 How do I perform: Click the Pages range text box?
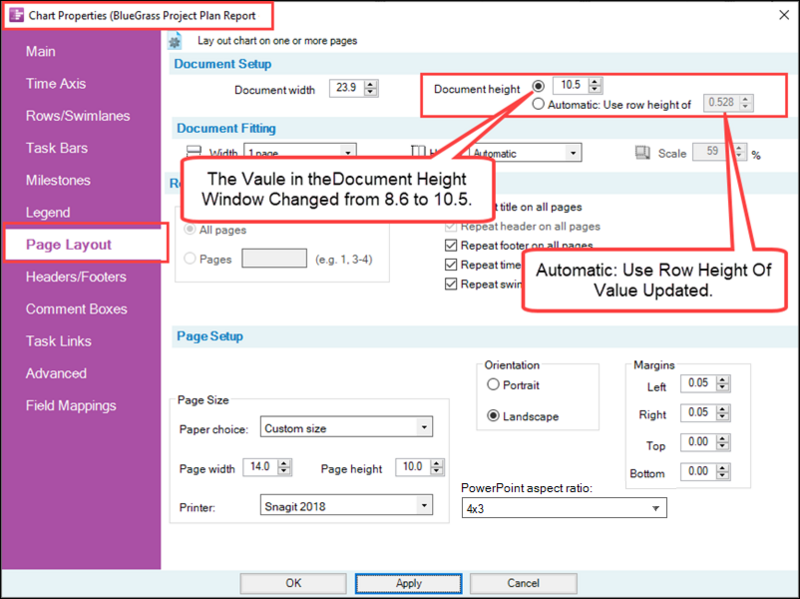click(x=274, y=258)
